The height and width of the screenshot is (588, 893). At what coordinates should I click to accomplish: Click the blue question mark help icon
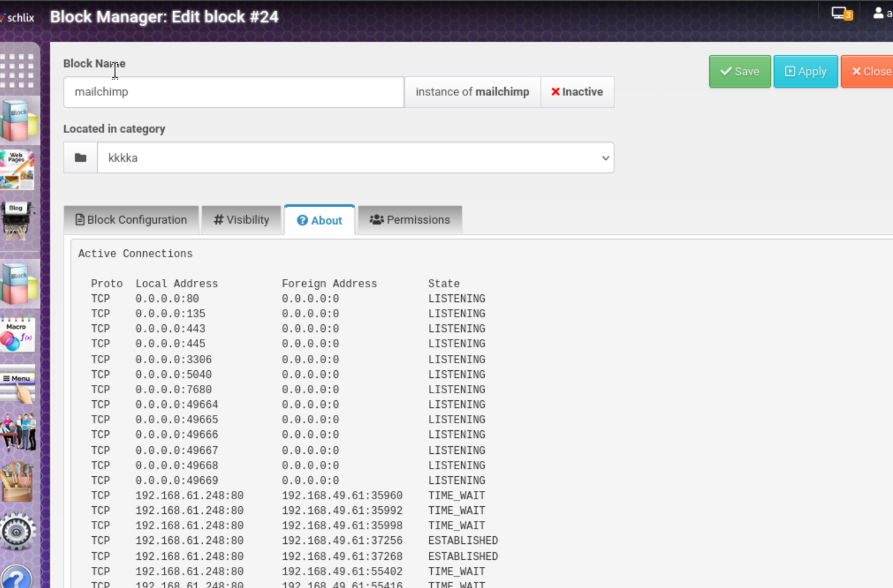pyautogui.click(x=16, y=578)
